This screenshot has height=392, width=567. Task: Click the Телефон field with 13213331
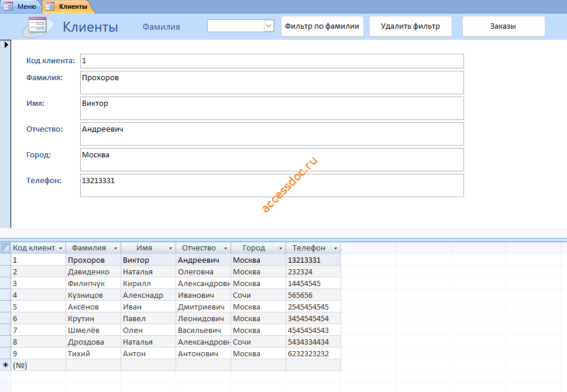pyautogui.click(x=272, y=185)
